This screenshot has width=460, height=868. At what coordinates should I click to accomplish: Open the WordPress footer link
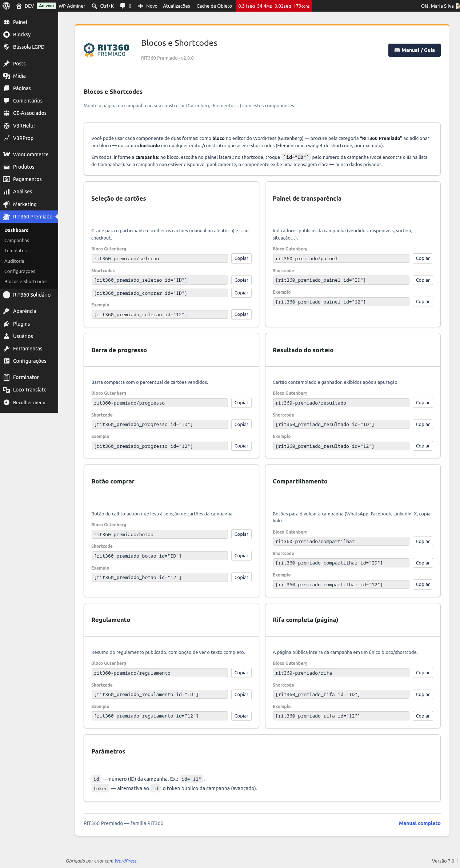click(x=125, y=861)
